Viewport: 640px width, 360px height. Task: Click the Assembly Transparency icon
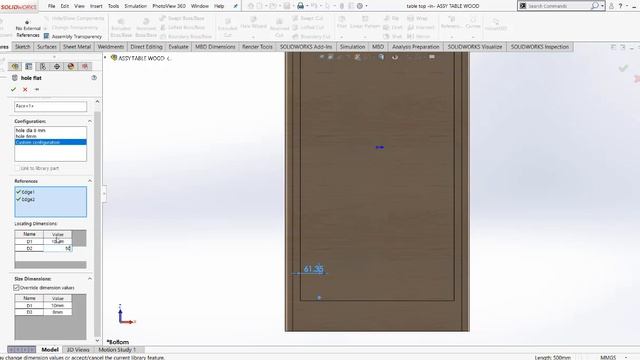pyautogui.click(x=47, y=36)
